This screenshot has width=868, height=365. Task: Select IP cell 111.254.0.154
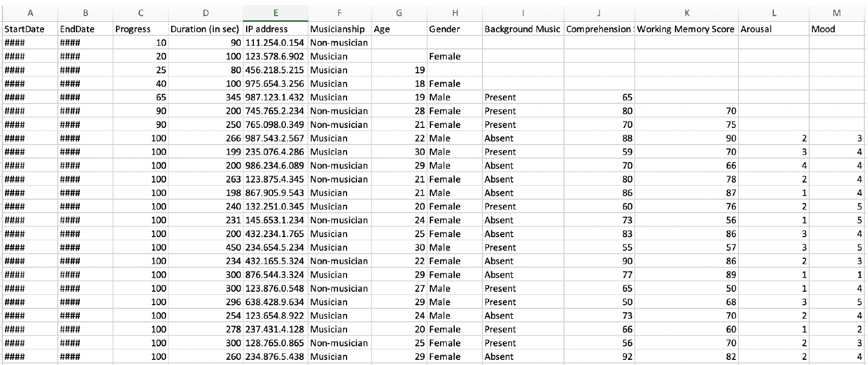tap(276, 43)
